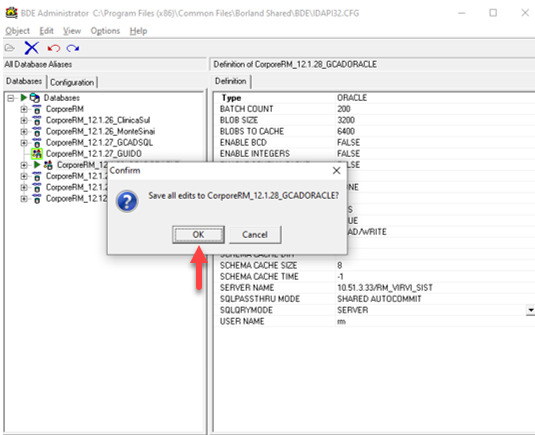The height and width of the screenshot is (435, 535).
Task: Click the USER NAME value rm
Action: pyautogui.click(x=341, y=321)
